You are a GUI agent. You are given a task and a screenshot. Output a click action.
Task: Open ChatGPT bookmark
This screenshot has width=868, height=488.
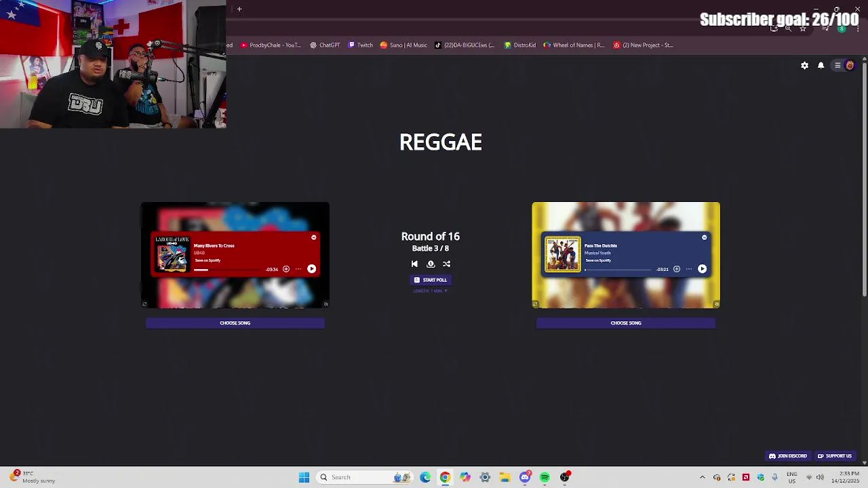point(325,45)
